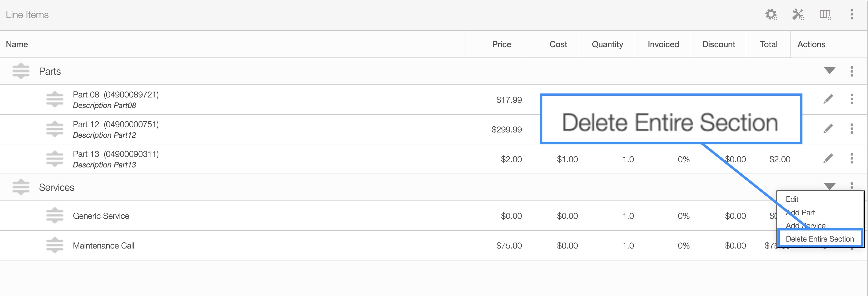This screenshot has width=868, height=296.
Task: Grab the Parts section drag handle
Action: tap(21, 71)
